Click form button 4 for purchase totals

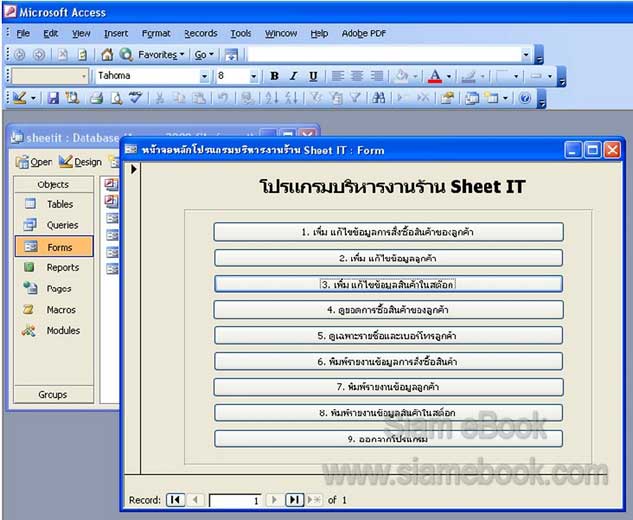tap(388, 310)
